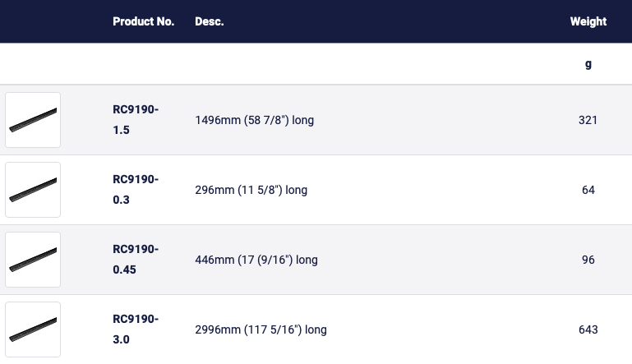Click the g unit label under Weight

tap(588, 64)
